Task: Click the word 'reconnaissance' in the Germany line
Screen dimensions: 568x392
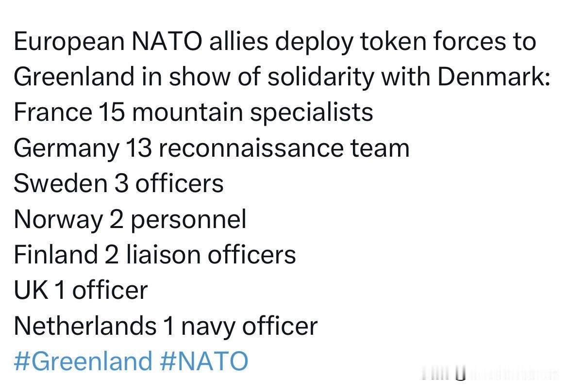Action: tap(251, 148)
